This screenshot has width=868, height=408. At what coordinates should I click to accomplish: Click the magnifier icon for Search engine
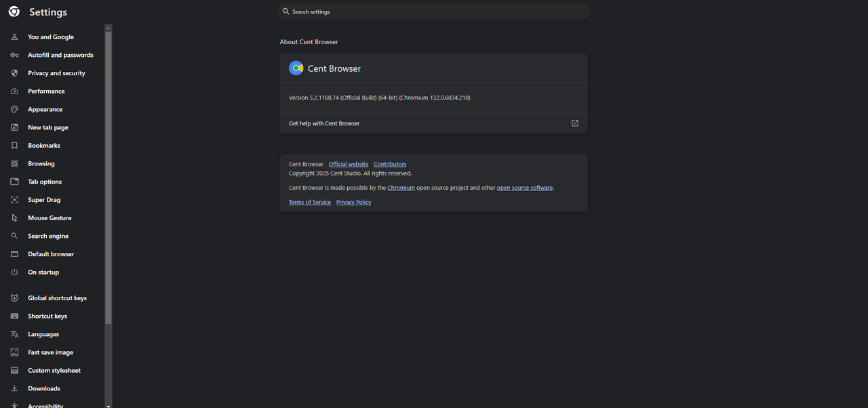coord(14,236)
